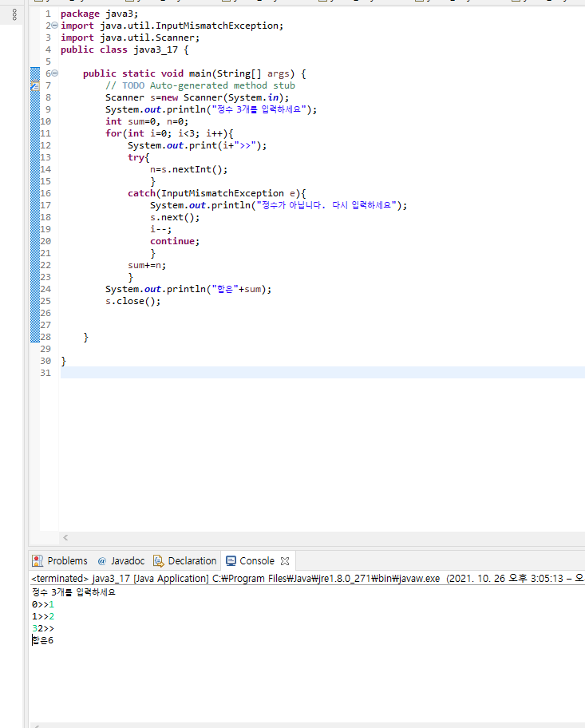The width and height of the screenshot is (585, 728).
Task: Click line number 31 in the gutter
Action: pos(45,373)
